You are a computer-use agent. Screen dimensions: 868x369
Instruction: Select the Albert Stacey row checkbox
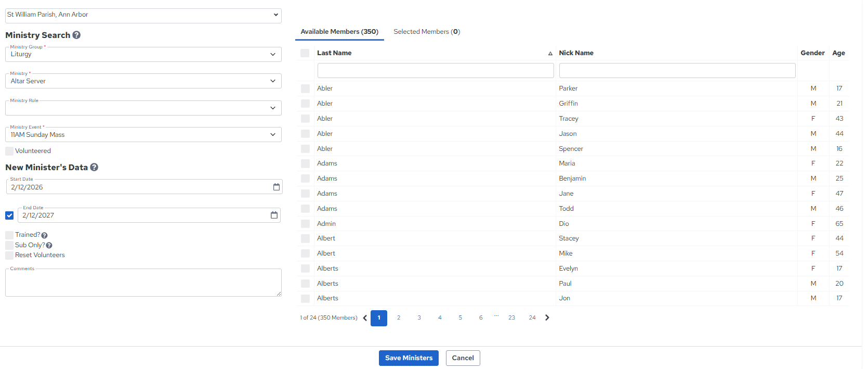[305, 238]
